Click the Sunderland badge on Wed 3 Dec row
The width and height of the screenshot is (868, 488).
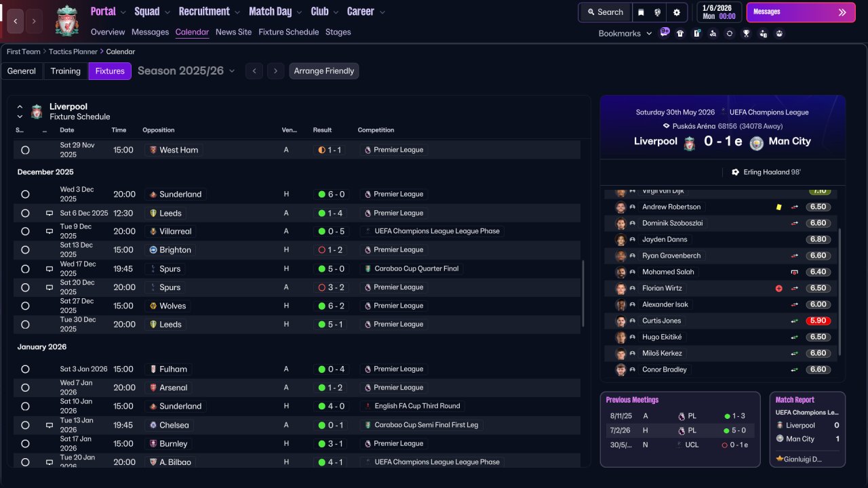153,194
